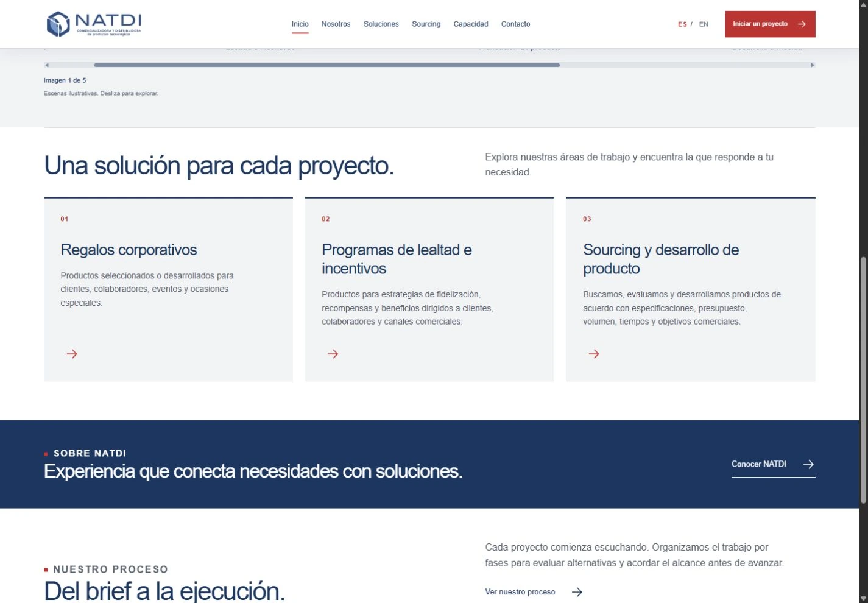This screenshot has height=603, width=868.
Task: Open the Soluciones menu item
Action: (x=381, y=24)
